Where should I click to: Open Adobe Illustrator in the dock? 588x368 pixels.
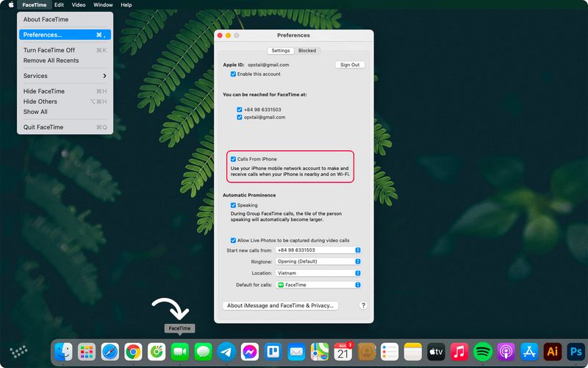point(553,352)
